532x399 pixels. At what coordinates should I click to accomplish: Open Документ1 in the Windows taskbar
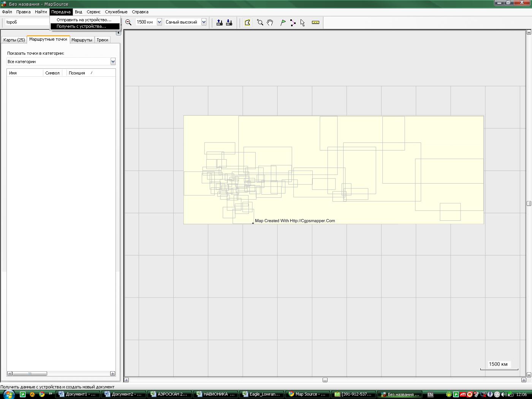(78, 394)
